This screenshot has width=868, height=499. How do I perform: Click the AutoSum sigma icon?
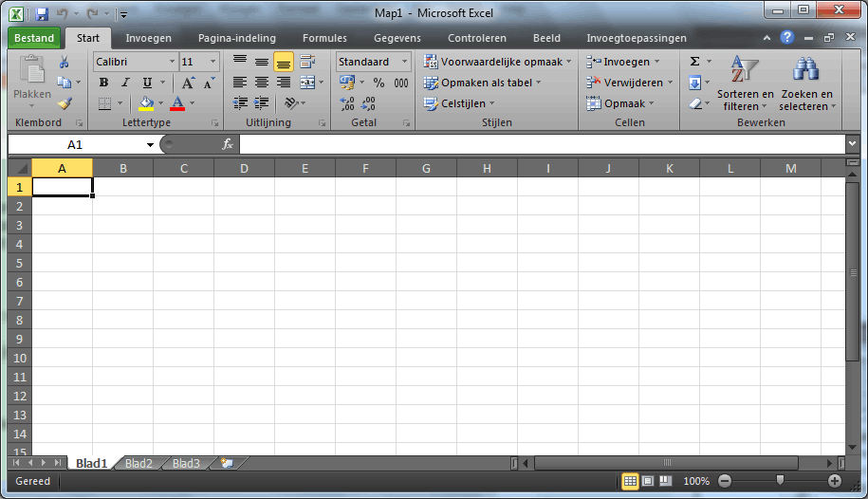pyautogui.click(x=694, y=62)
